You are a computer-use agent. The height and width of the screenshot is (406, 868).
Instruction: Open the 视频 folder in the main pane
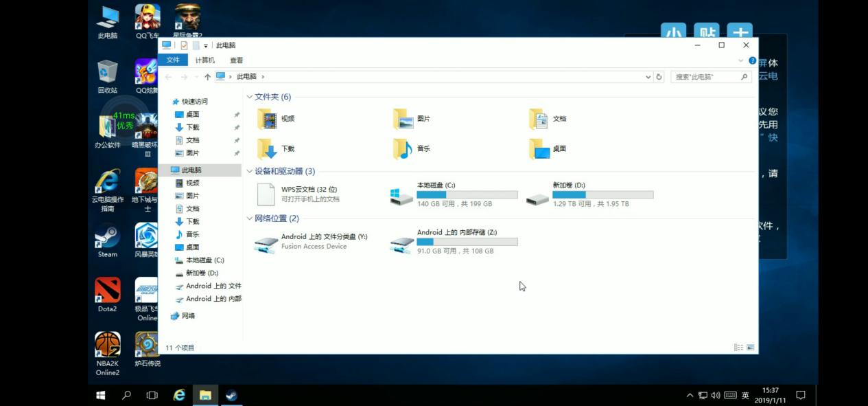pyautogui.click(x=277, y=119)
